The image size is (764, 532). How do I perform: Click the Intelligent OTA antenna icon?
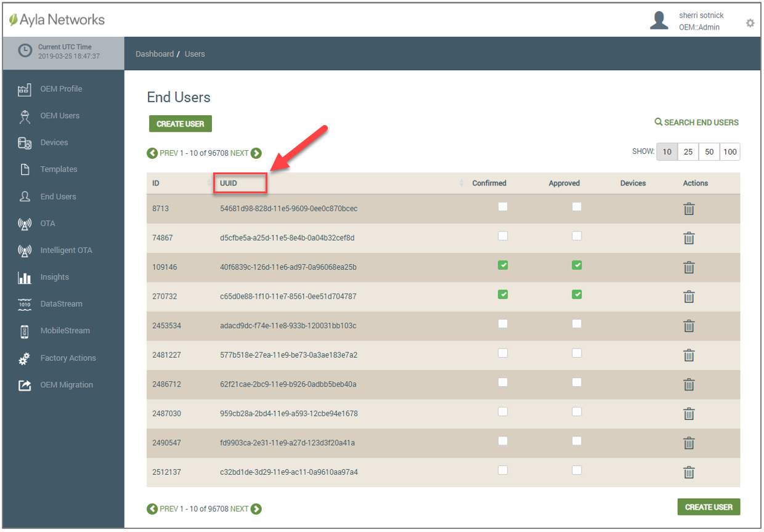click(x=24, y=251)
